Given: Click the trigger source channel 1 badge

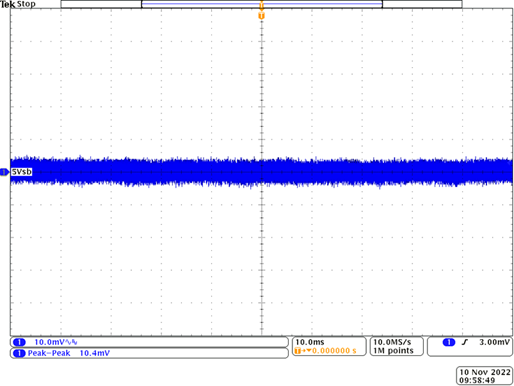Looking at the screenshot, I should [x=449, y=342].
